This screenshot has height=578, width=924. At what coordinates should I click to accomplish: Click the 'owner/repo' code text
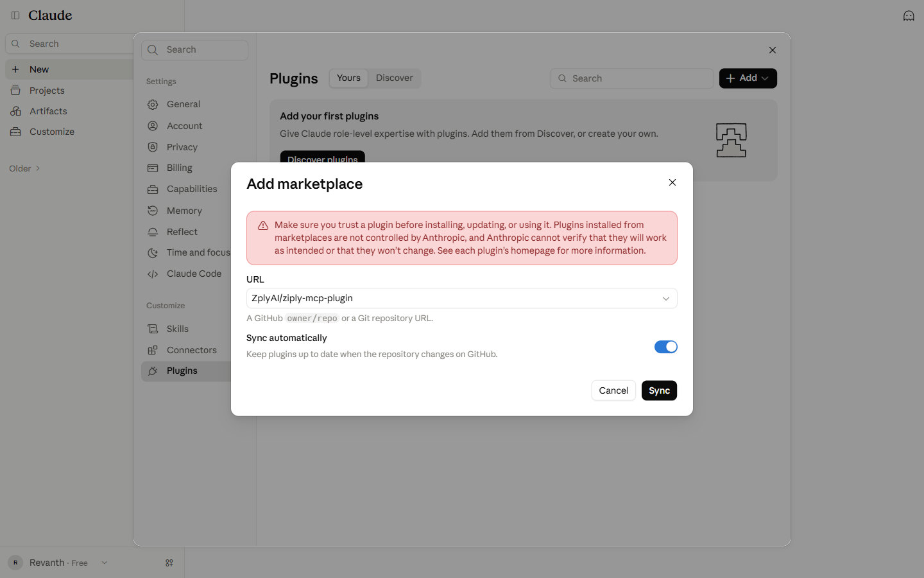[x=312, y=318]
